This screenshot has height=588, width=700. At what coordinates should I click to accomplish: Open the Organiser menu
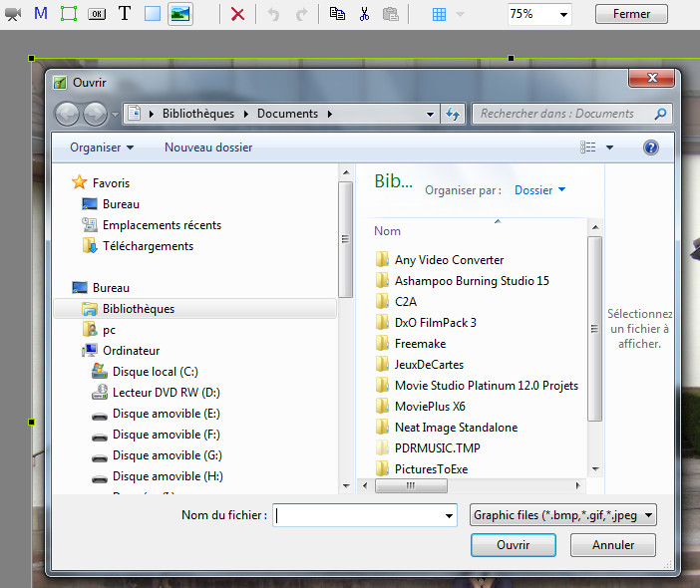[101, 147]
